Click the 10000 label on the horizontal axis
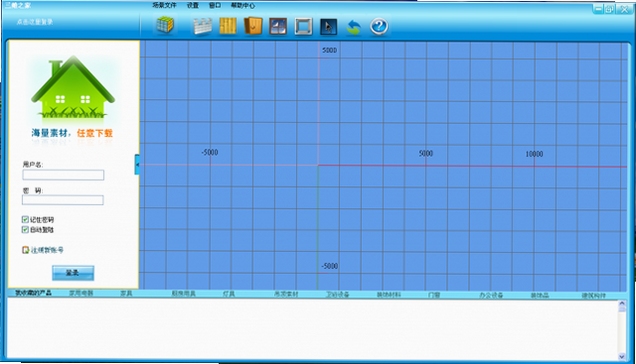Viewport: 636px width, 364px height. pyautogui.click(x=534, y=154)
